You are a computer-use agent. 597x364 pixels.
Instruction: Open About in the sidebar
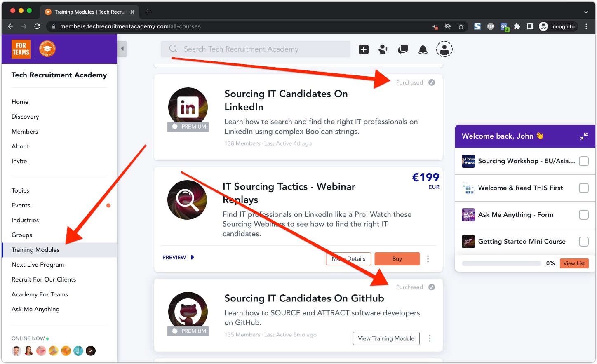coord(20,146)
